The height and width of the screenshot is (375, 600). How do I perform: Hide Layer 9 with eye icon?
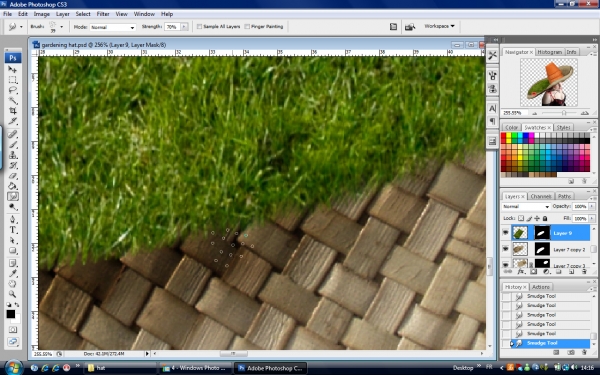point(505,232)
